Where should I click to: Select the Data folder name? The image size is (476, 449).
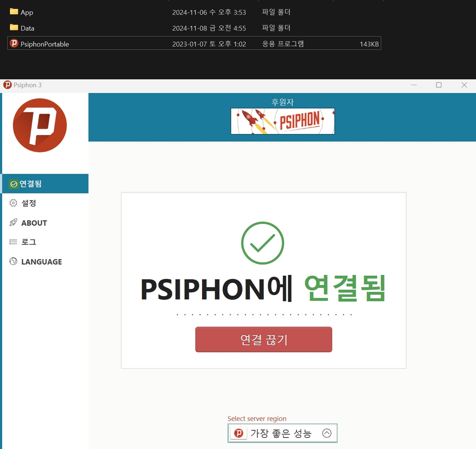[x=28, y=28]
